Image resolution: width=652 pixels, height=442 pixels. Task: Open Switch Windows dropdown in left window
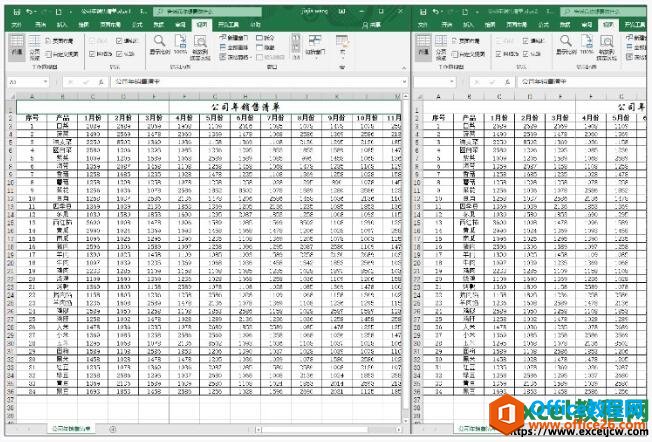point(315,46)
